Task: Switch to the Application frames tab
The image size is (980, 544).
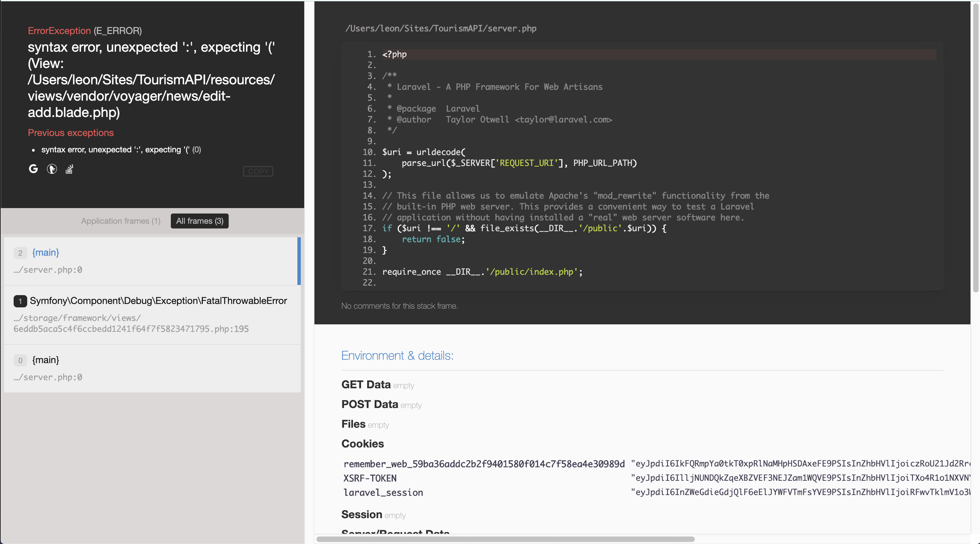Action: (120, 221)
